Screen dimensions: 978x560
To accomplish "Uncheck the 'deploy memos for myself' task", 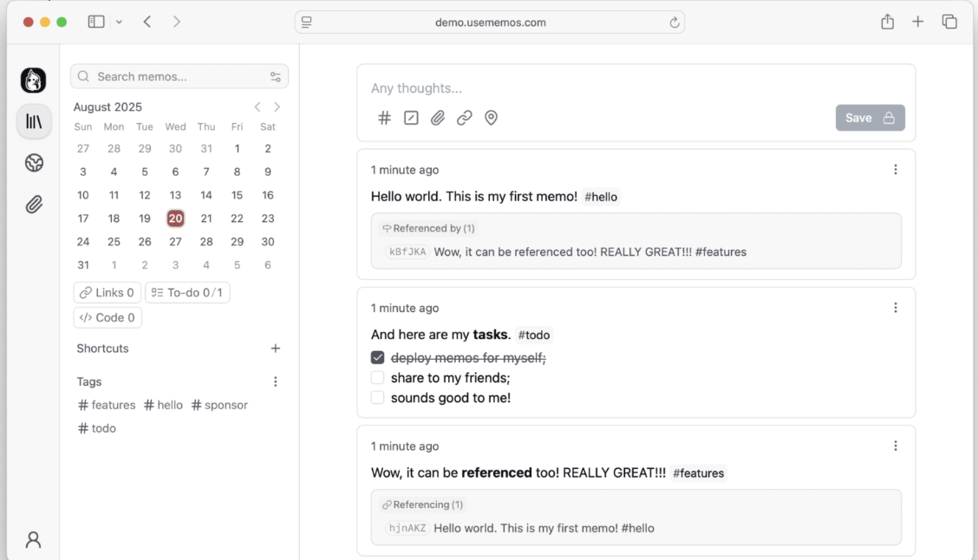I will point(378,357).
